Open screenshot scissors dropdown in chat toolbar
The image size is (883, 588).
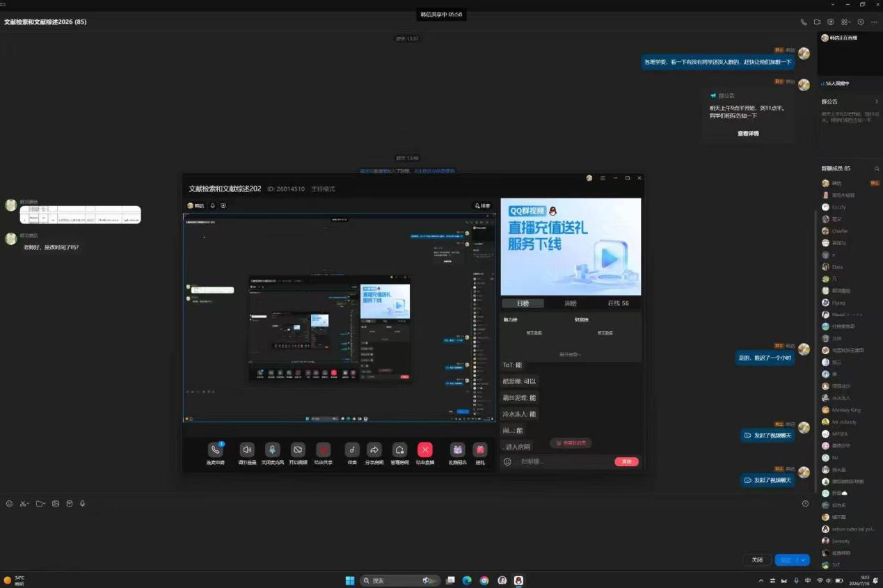pos(29,503)
